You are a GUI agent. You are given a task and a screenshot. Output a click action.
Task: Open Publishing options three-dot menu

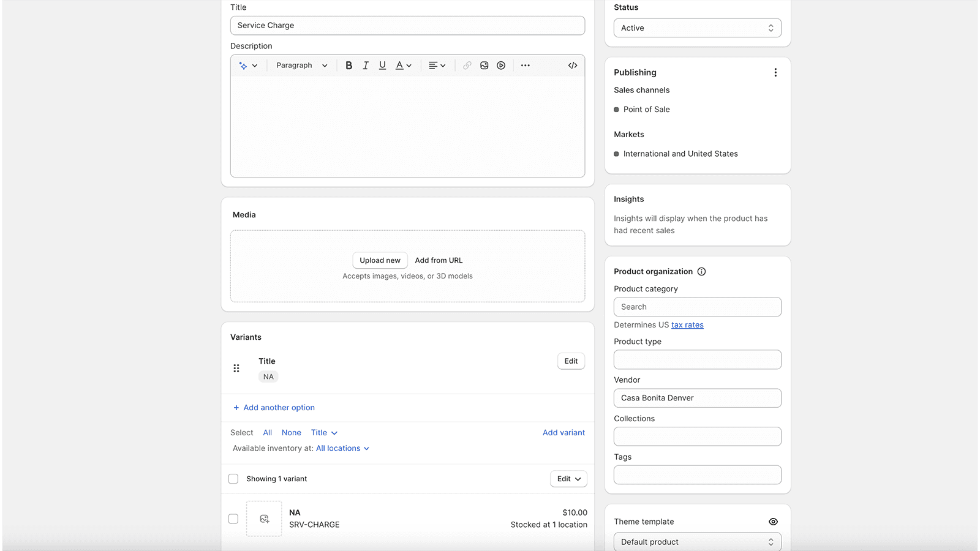click(775, 72)
